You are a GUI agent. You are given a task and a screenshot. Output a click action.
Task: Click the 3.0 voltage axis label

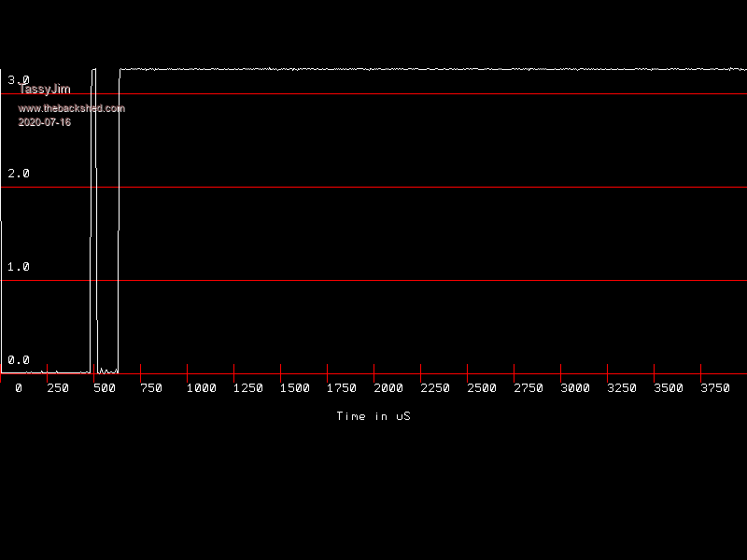click(19, 80)
